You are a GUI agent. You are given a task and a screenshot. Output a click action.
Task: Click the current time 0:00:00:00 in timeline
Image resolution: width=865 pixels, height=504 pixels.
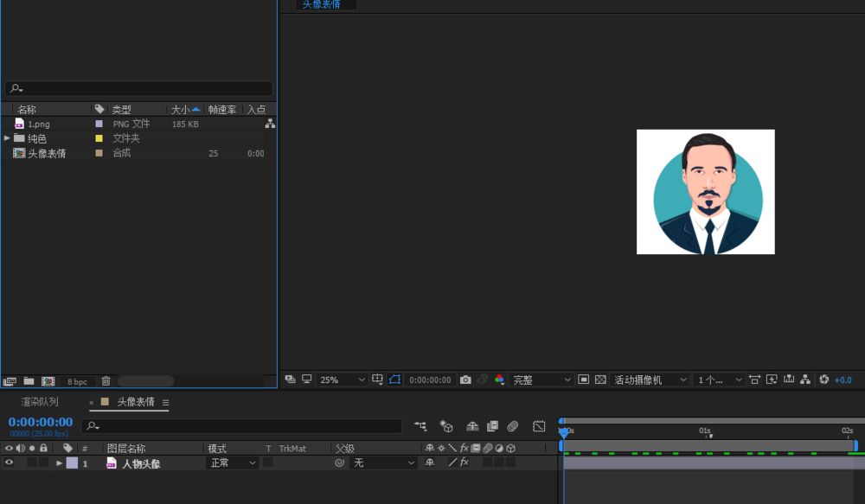(x=41, y=422)
